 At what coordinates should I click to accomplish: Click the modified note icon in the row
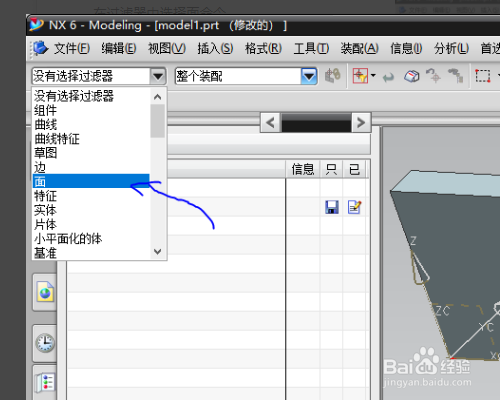354,207
